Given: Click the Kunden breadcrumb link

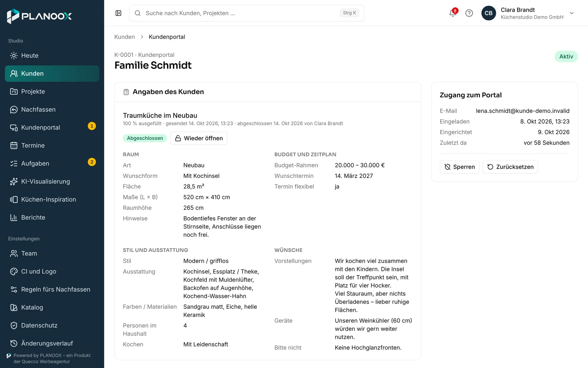Looking at the screenshot, I should pyautogui.click(x=124, y=37).
